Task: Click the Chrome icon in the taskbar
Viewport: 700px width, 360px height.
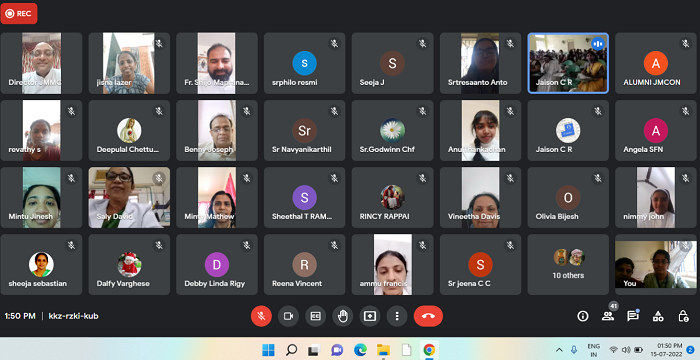Action: (x=429, y=350)
